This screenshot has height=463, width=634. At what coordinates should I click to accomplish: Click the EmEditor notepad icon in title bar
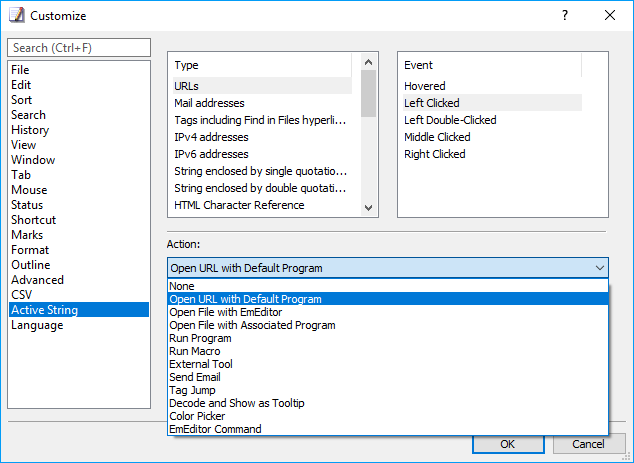click(x=17, y=15)
